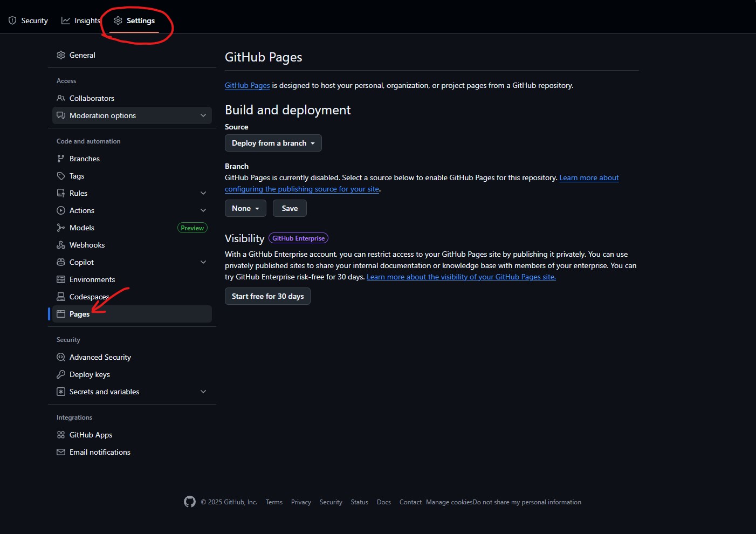
Task: Open Email notifications settings
Action: [x=132, y=452]
